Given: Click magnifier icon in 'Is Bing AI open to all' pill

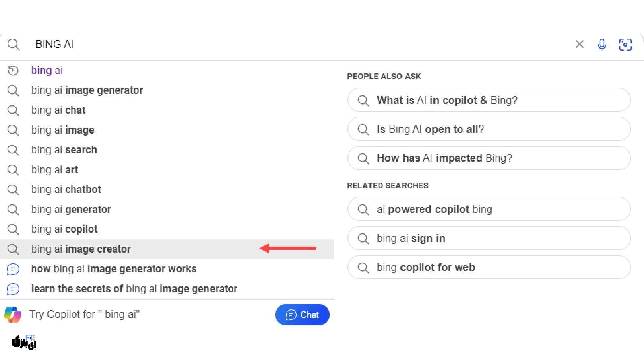Looking at the screenshot, I should pos(363,129).
